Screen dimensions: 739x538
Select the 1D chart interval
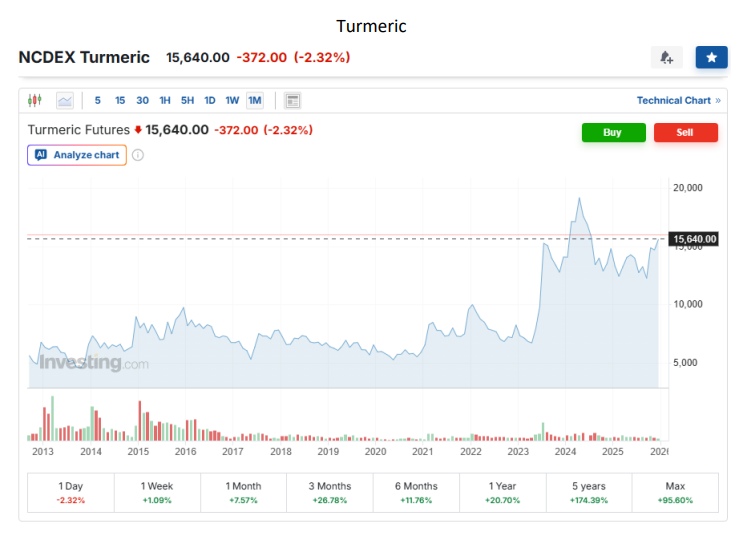point(210,100)
